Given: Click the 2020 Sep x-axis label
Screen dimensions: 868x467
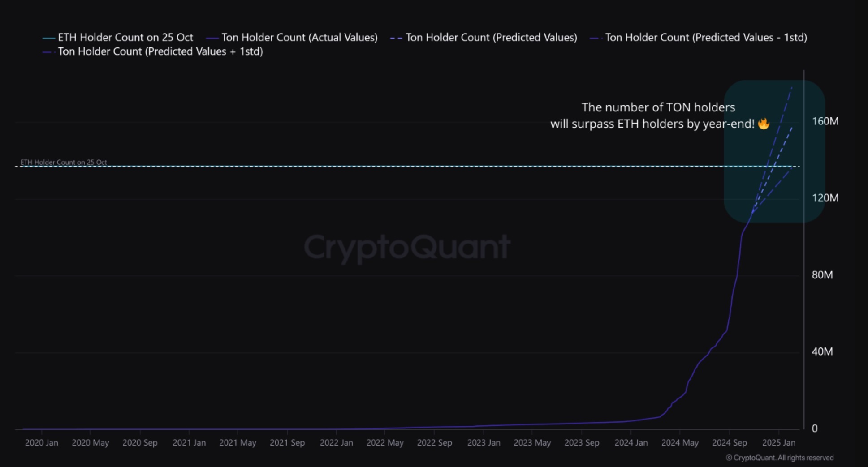Looking at the screenshot, I should [140, 443].
